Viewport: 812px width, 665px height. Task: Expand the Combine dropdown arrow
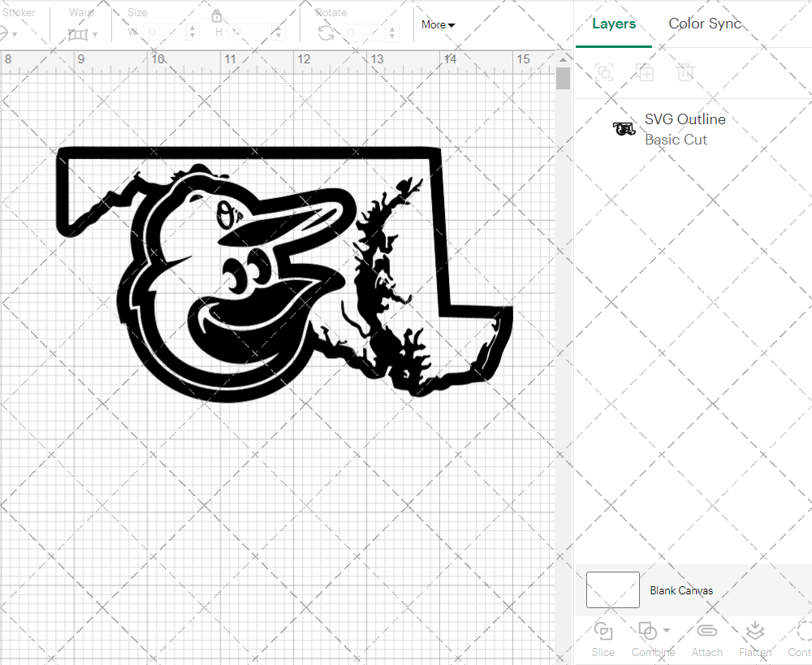click(x=667, y=630)
